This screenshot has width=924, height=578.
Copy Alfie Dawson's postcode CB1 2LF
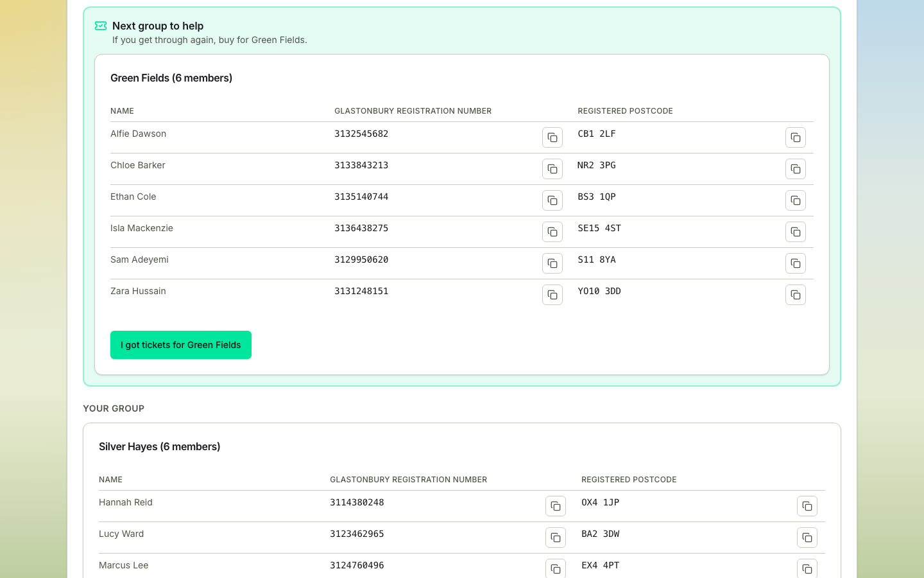[796, 137]
